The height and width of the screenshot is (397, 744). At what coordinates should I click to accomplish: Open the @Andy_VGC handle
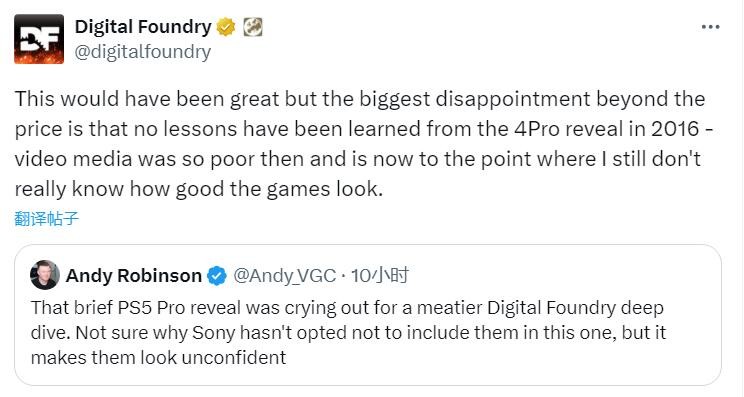point(284,276)
